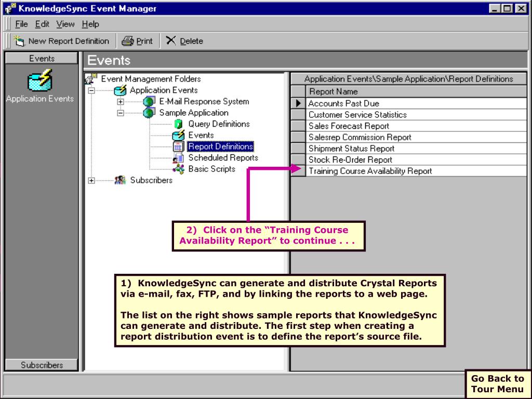Screen dimensions: 532x399
Task: Click the Print toolbar label
Action: pyautogui.click(x=144, y=41)
